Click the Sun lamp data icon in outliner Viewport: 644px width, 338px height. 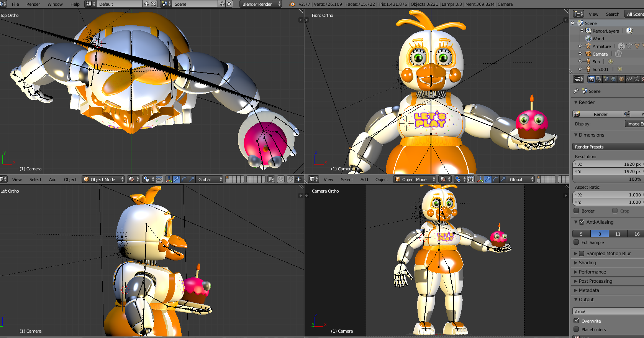[611, 61]
